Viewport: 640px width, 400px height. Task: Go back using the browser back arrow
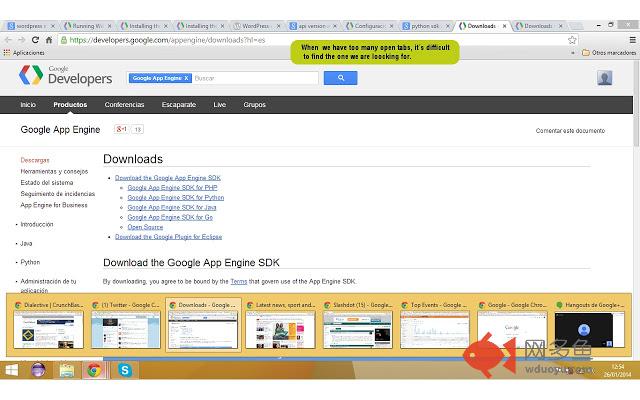[8, 40]
